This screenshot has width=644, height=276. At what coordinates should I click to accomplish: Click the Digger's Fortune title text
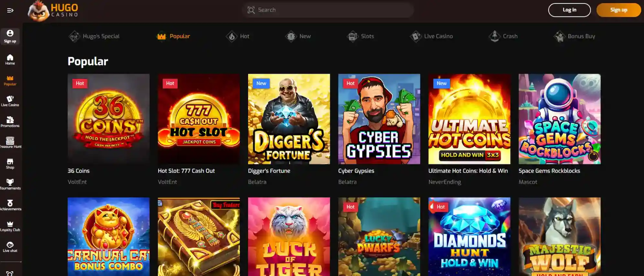269,171
